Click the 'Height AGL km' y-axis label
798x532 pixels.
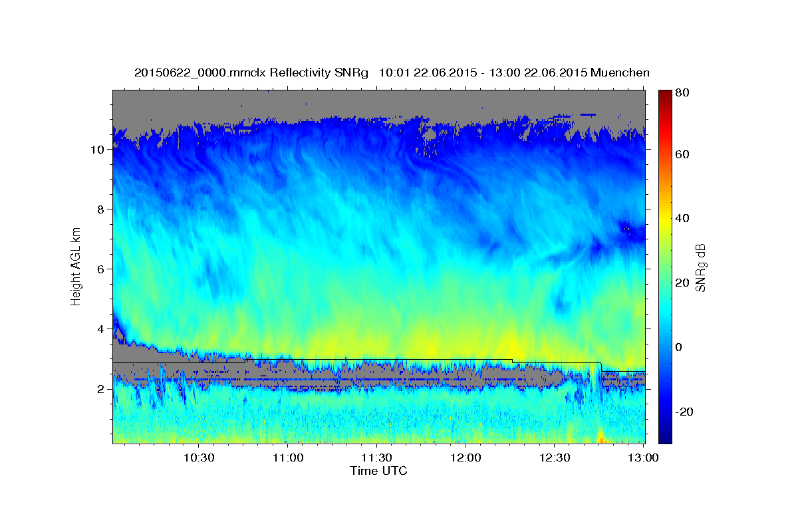tap(76, 266)
